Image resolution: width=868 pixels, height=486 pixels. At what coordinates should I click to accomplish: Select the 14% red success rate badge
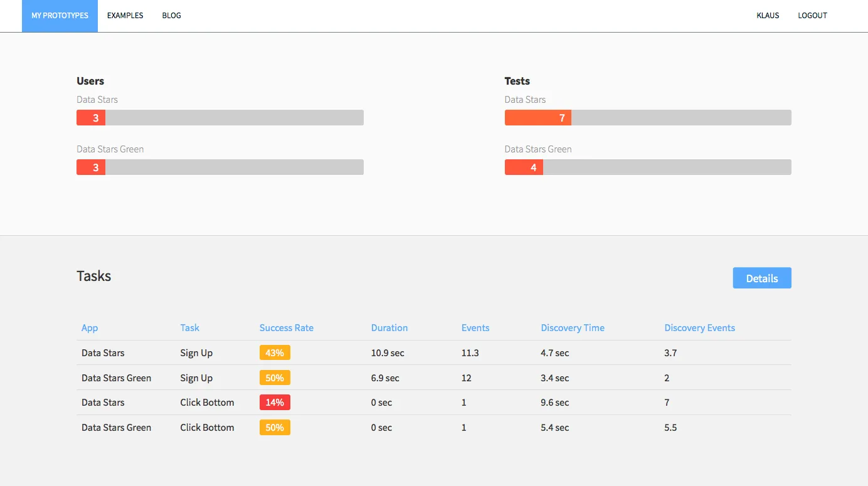pos(275,402)
